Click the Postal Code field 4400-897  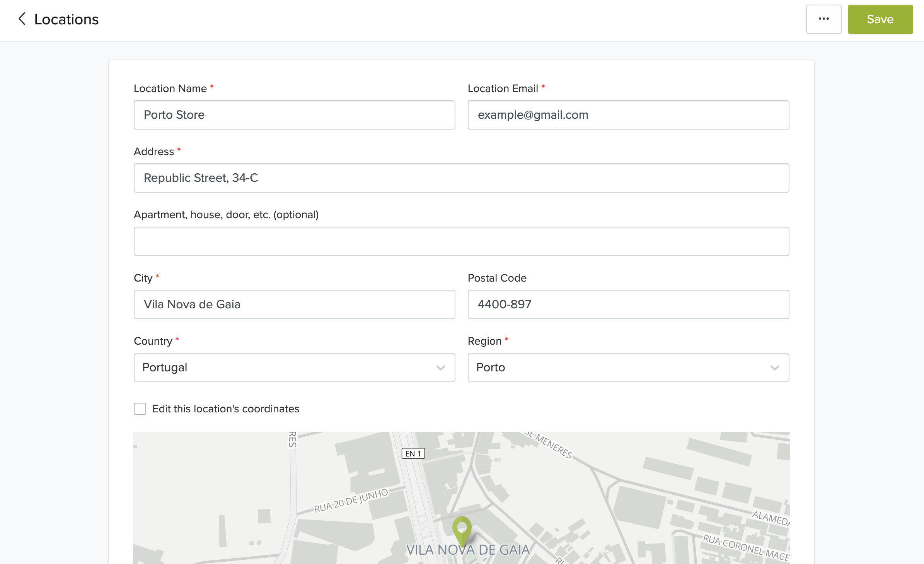(628, 304)
